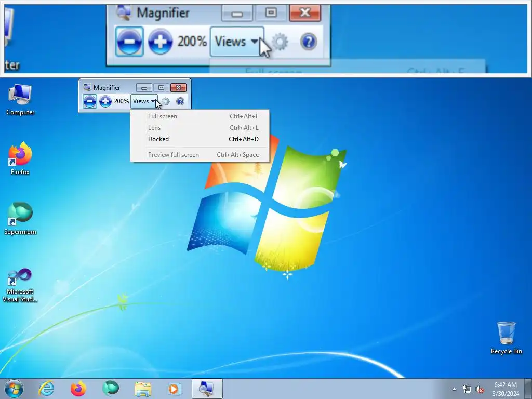
Task: Click the Magnifier taskbar button
Action: point(207,389)
